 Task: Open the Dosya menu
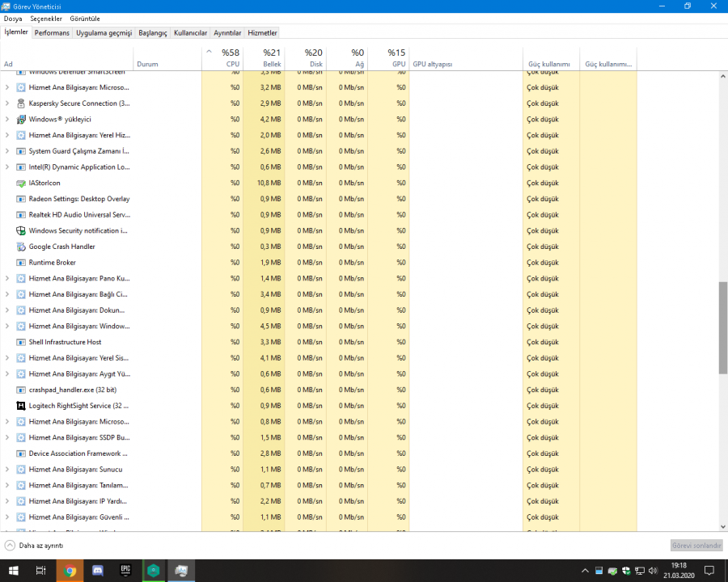[x=13, y=19]
